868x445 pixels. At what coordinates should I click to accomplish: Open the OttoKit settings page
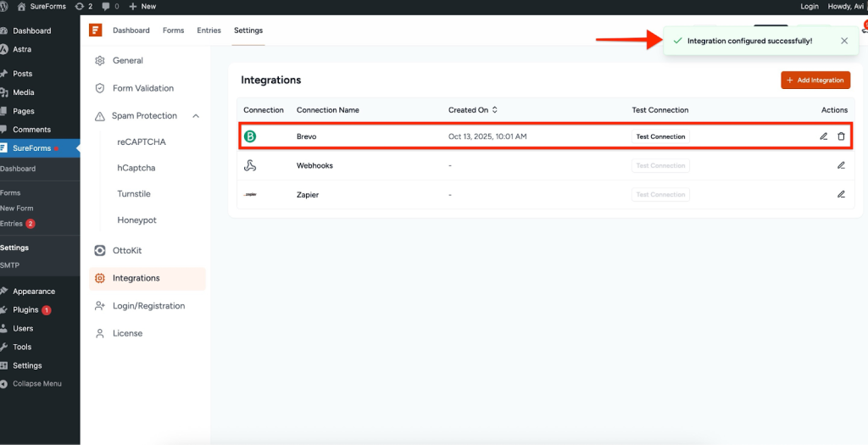coord(128,250)
